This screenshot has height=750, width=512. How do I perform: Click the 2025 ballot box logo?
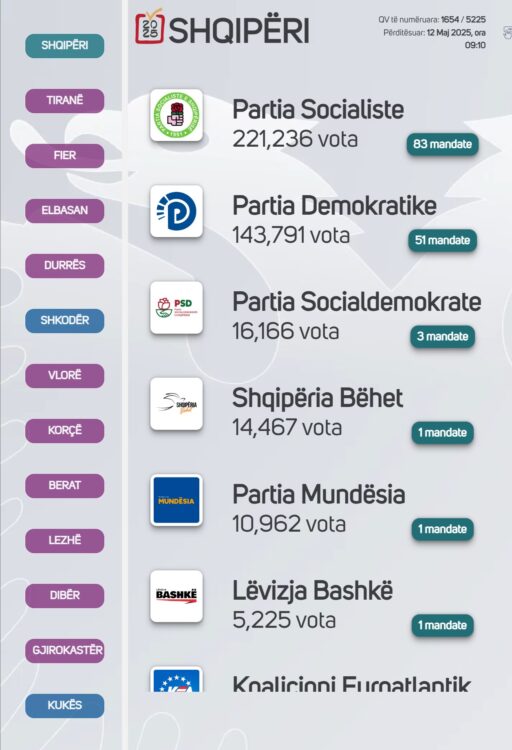tap(150, 27)
